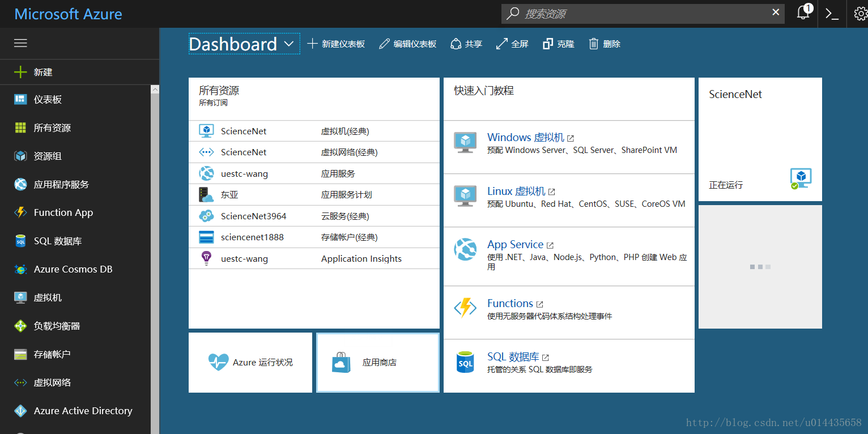Click the 删除 trash button
The height and width of the screenshot is (434, 868).
pyautogui.click(x=605, y=44)
